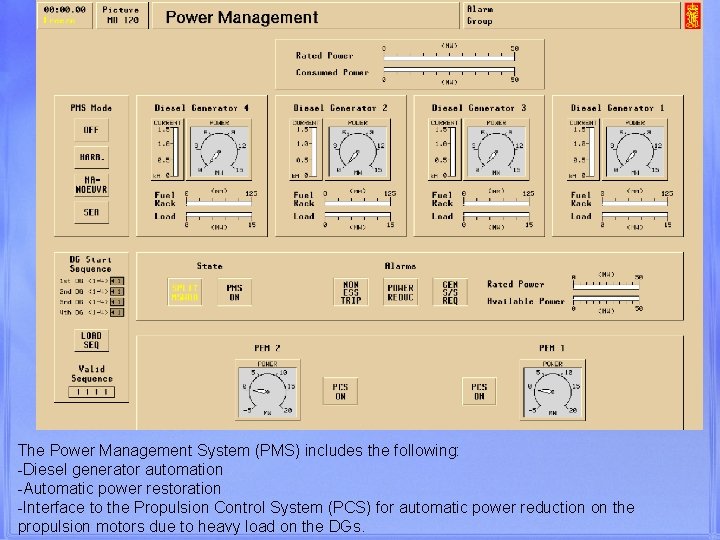Switch PMS mode to SEA

[91, 212]
